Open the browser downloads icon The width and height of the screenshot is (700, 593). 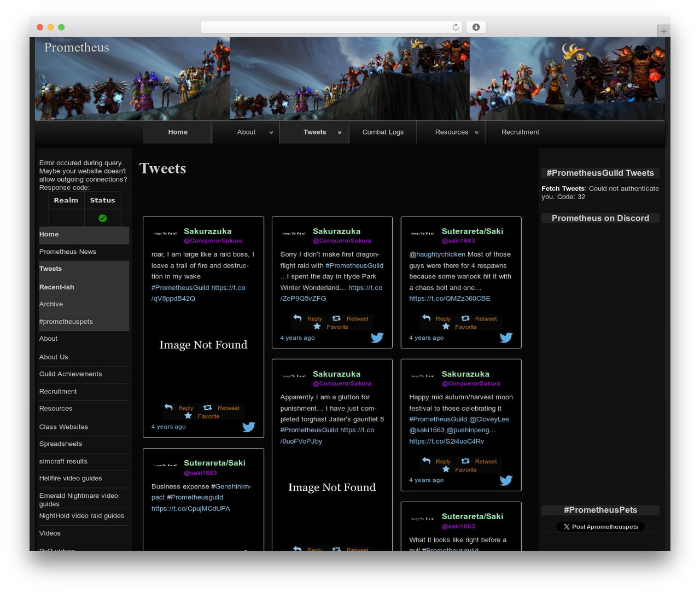pyautogui.click(x=476, y=27)
